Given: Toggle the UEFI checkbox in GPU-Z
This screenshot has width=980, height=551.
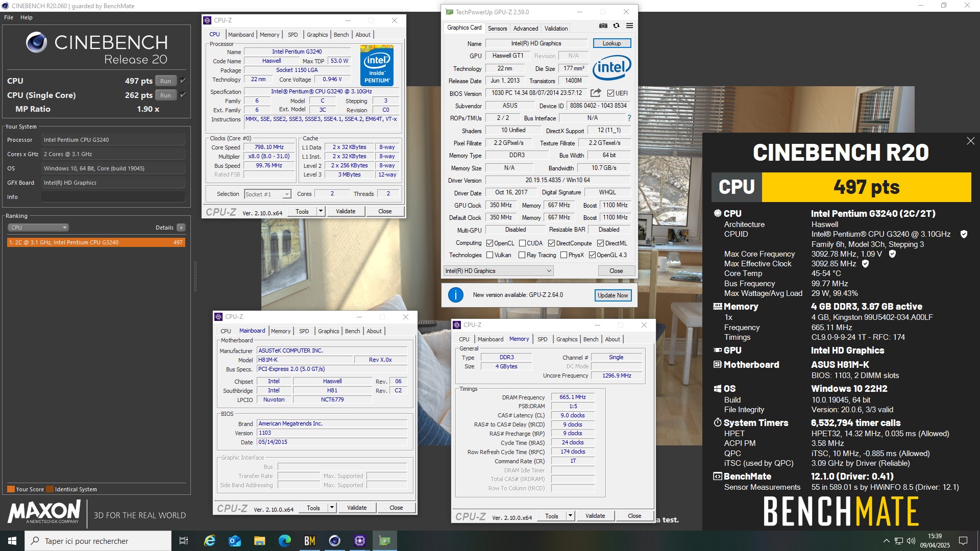Looking at the screenshot, I should (x=610, y=93).
